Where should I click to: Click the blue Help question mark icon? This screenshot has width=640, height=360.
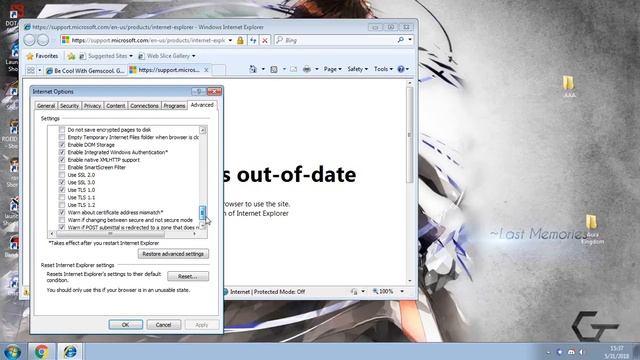pyautogui.click(x=401, y=69)
